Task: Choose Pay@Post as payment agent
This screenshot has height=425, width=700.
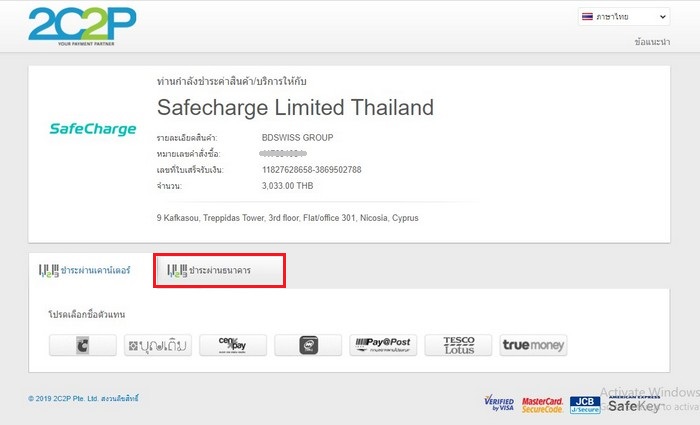Action: pos(383,345)
